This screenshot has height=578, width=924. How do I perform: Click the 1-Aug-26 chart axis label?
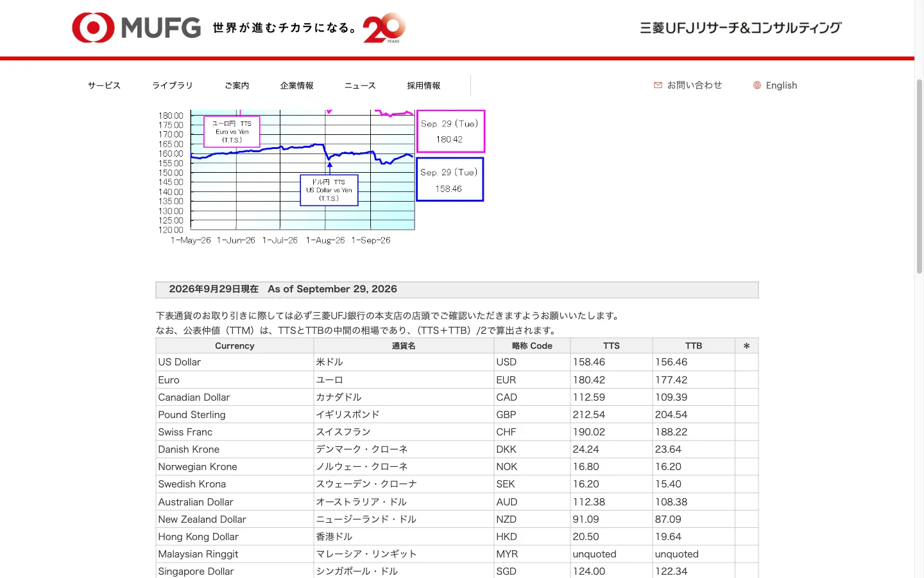coord(325,240)
